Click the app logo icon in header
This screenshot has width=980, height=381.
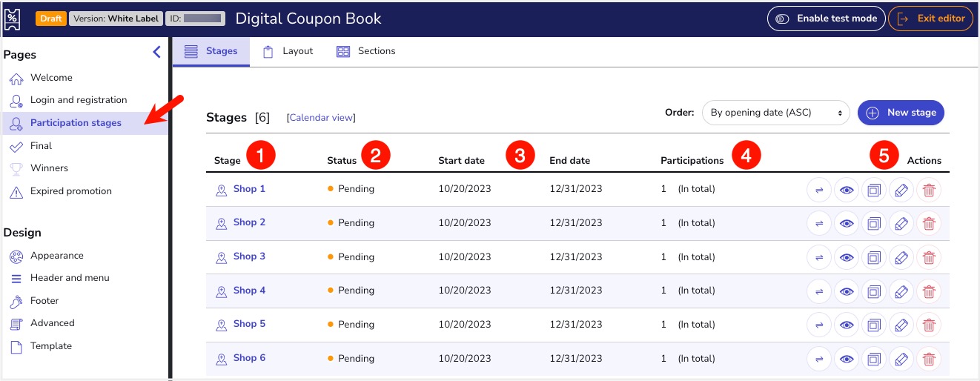point(13,19)
